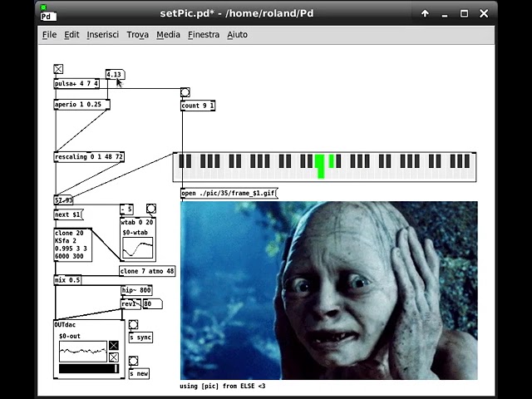Viewport: 532px width, 399px height.
Task: Open the File menu
Action: click(x=49, y=35)
